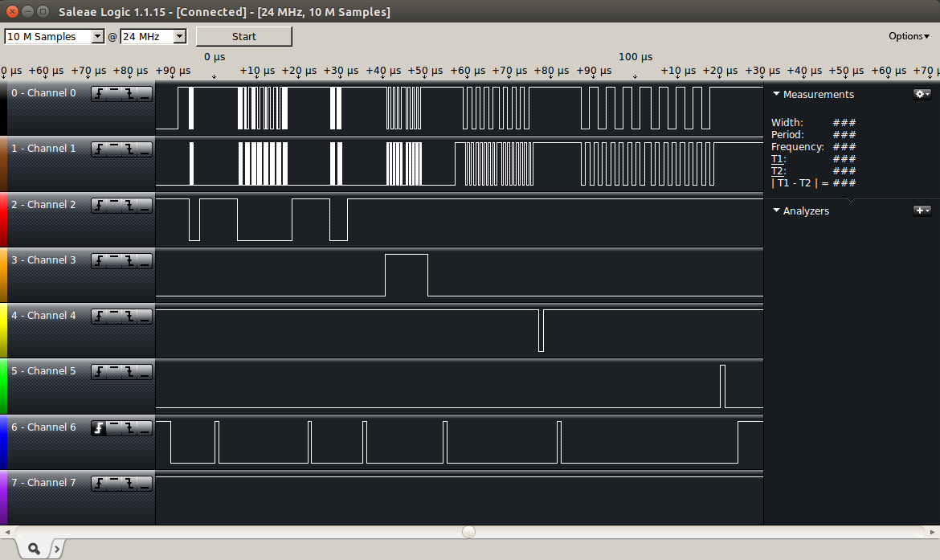Set falling edge trigger on Channel 1
Viewport: 940px width, 560px height.
pos(129,149)
